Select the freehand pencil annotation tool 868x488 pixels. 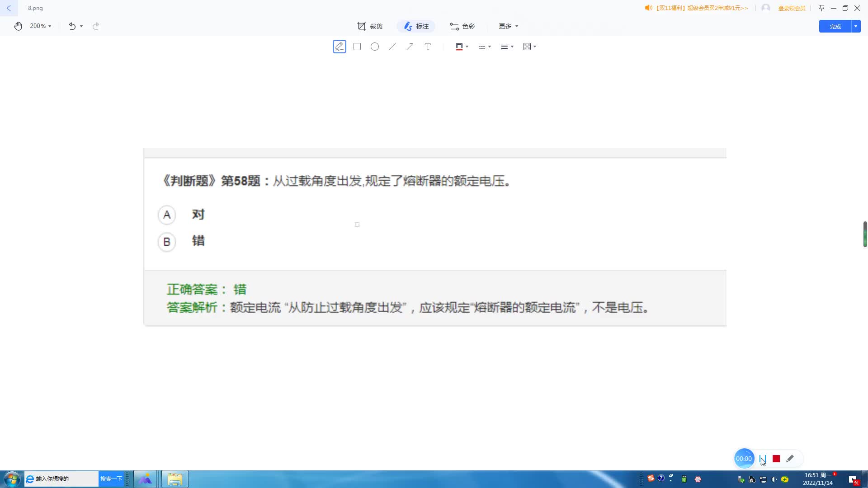(x=340, y=47)
